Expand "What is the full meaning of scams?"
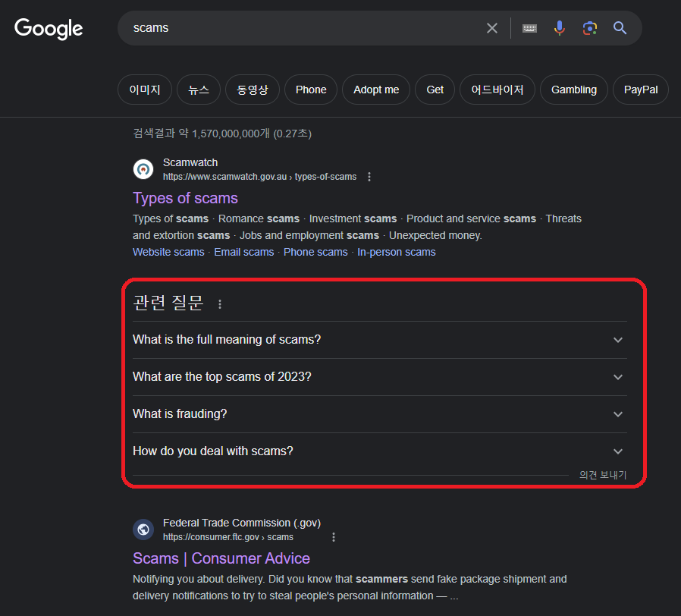Viewport: 681px width, 616px height. point(380,340)
